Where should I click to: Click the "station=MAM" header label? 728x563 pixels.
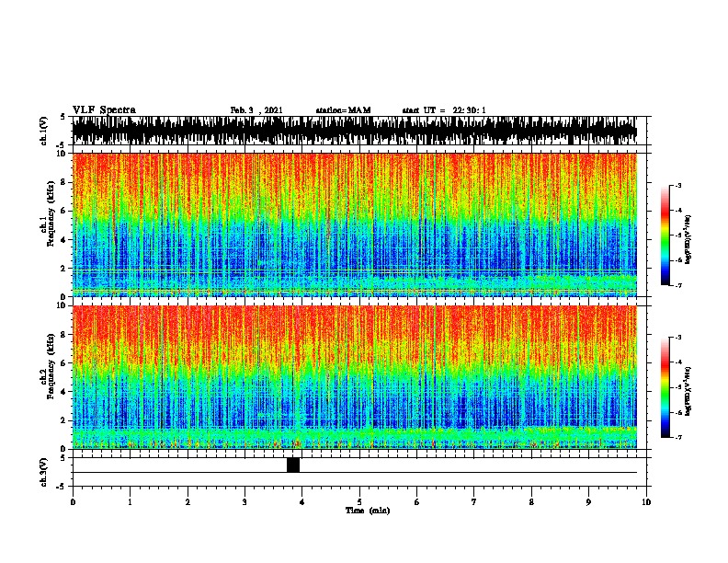343,110
